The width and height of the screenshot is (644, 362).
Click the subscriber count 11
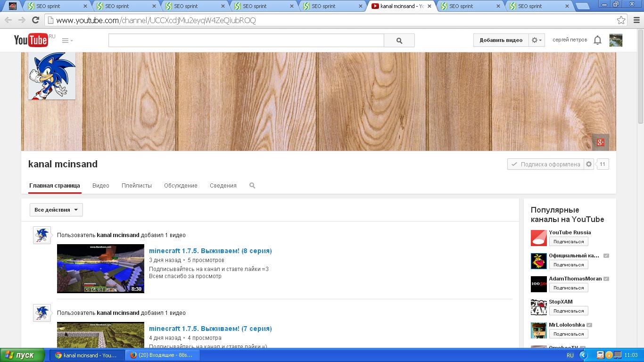(x=602, y=164)
